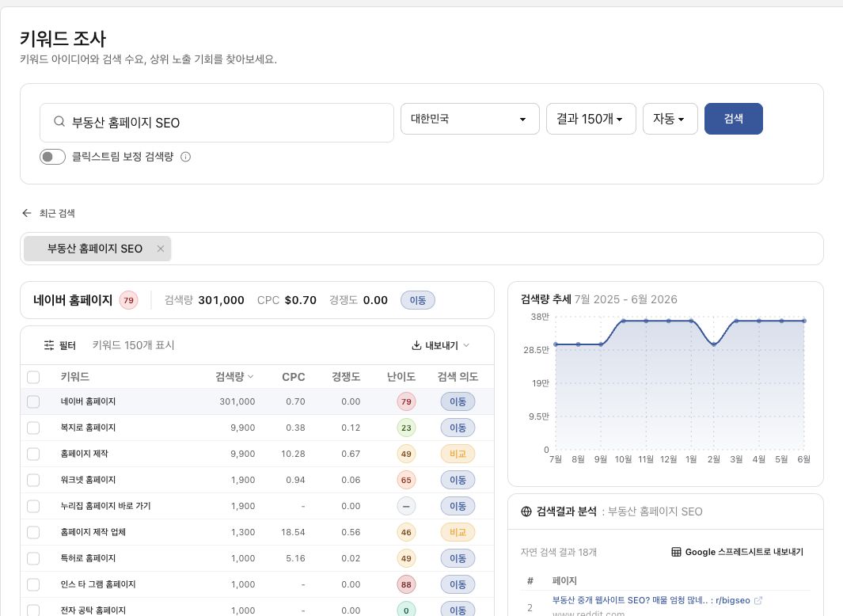843x616 pixels.
Task: Check the 특허로 홈페이지 row checkbox
Action: pyautogui.click(x=33, y=558)
